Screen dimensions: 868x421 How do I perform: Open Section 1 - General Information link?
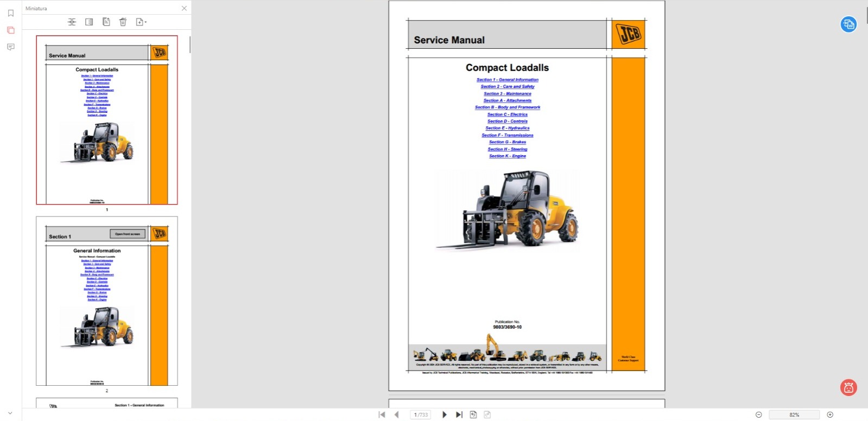[508, 80]
